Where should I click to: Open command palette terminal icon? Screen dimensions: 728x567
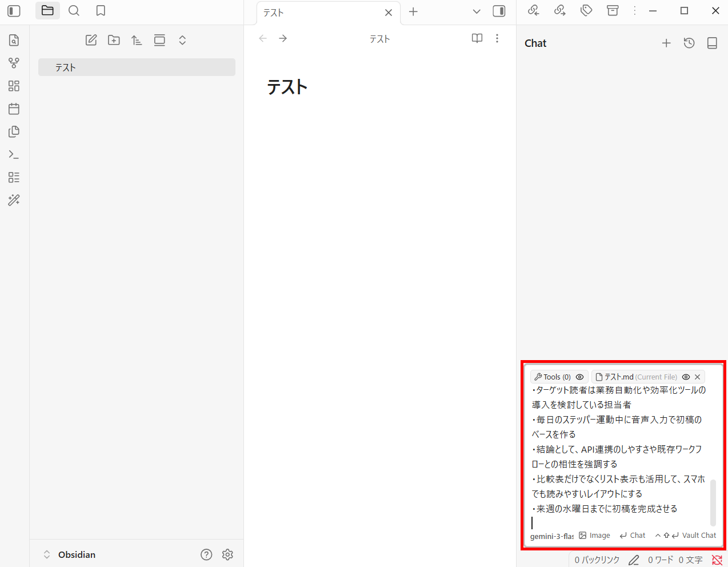(14, 154)
